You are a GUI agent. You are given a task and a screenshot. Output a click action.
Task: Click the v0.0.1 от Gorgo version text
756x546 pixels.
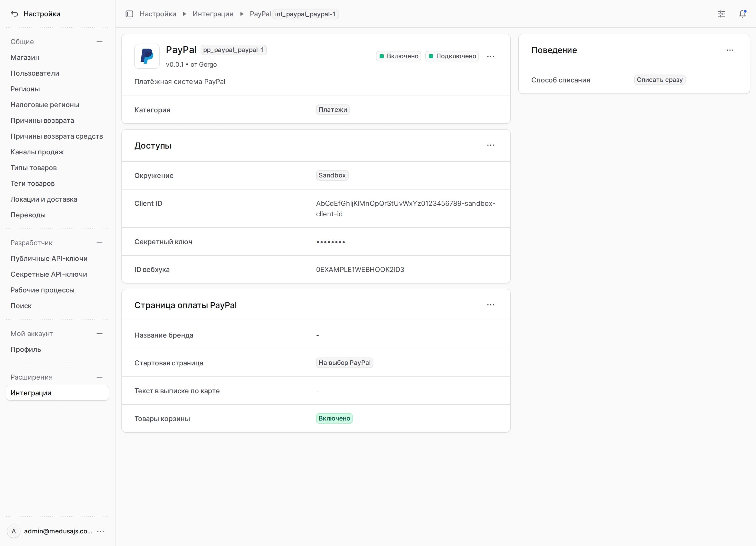[x=191, y=65]
